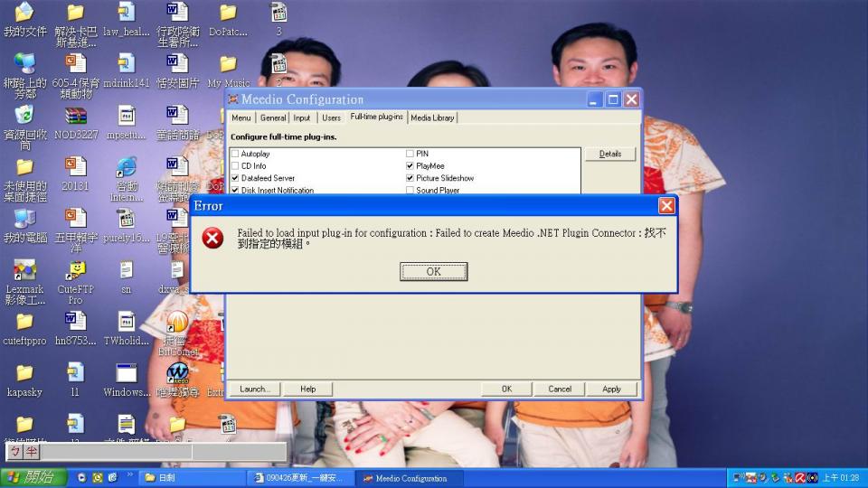Expand quick launch chevron on taskbar
This screenshot has height=488, width=868.
point(130,474)
